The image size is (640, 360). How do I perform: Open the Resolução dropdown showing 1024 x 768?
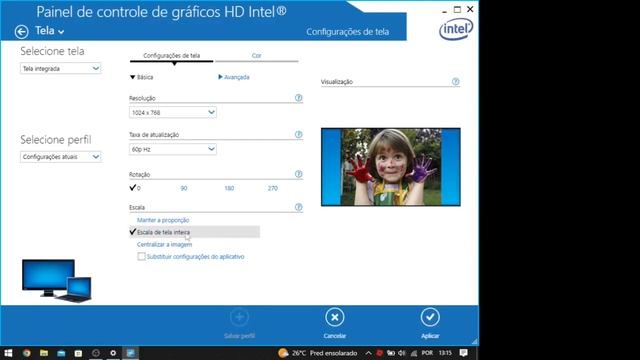(173, 112)
